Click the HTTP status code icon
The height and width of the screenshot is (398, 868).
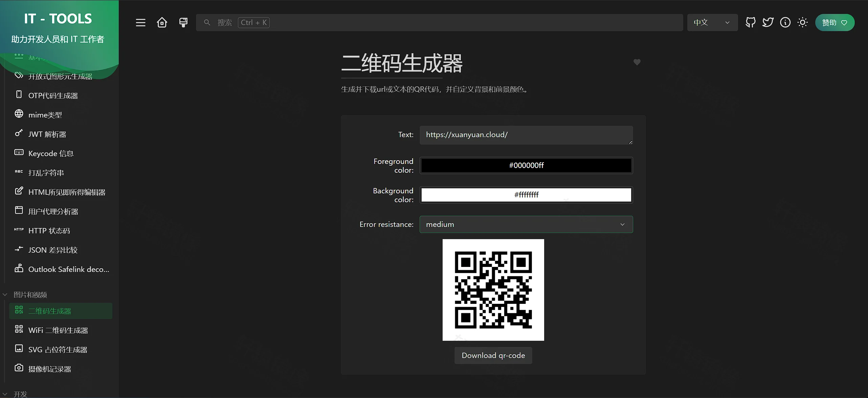(x=19, y=229)
